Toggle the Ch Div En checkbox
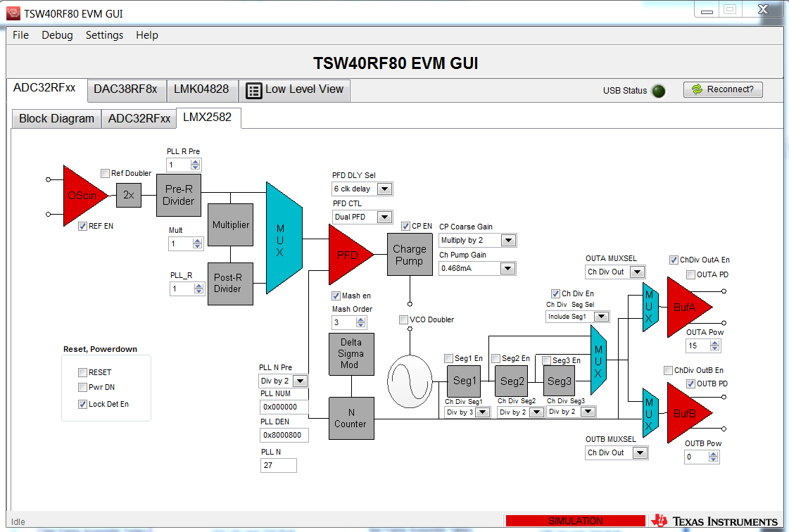This screenshot has height=532, width=789. click(x=555, y=293)
